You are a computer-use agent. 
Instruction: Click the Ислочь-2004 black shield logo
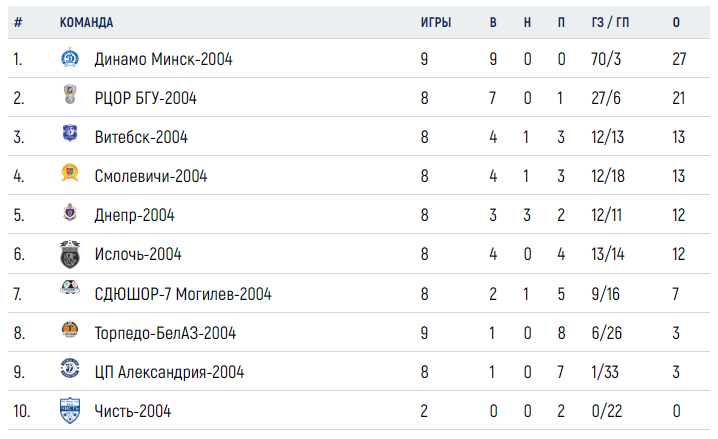click(x=70, y=254)
